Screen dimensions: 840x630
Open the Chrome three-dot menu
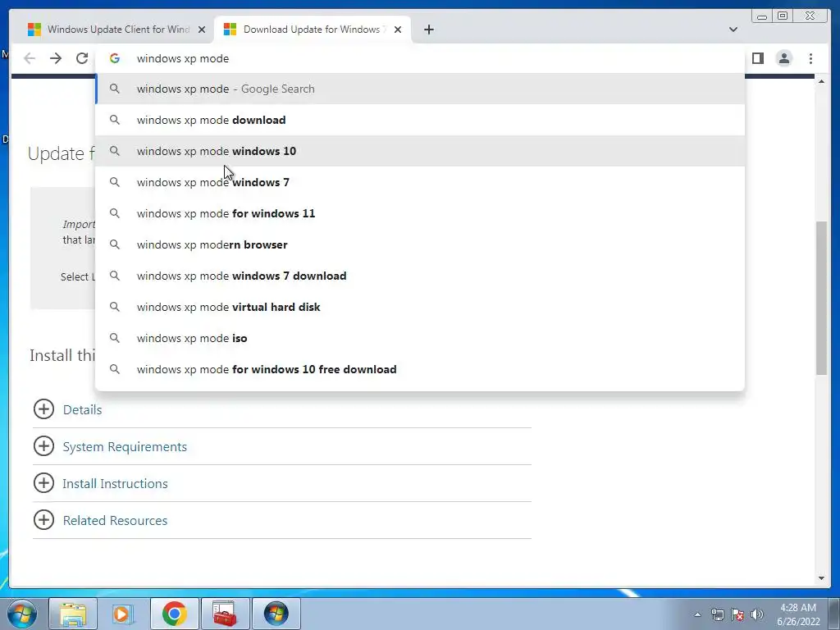[810, 58]
